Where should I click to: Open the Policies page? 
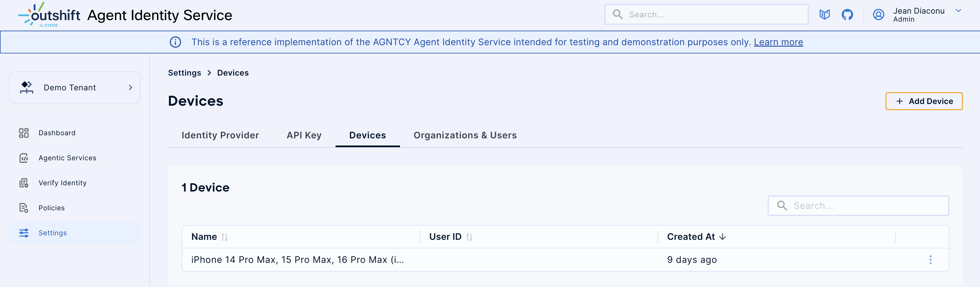tap(51, 208)
